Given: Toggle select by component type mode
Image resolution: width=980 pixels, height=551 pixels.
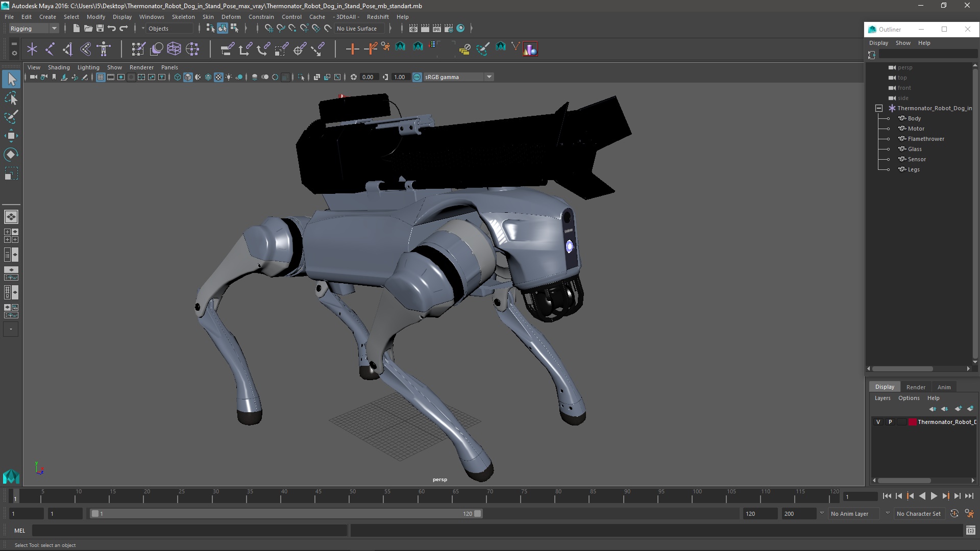Looking at the screenshot, I should pos(234,29).
